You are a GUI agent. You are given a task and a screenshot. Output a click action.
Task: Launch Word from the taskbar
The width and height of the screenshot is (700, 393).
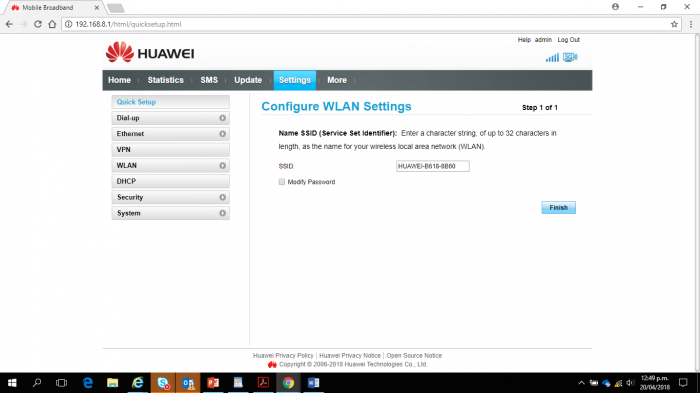coord(313,383)
